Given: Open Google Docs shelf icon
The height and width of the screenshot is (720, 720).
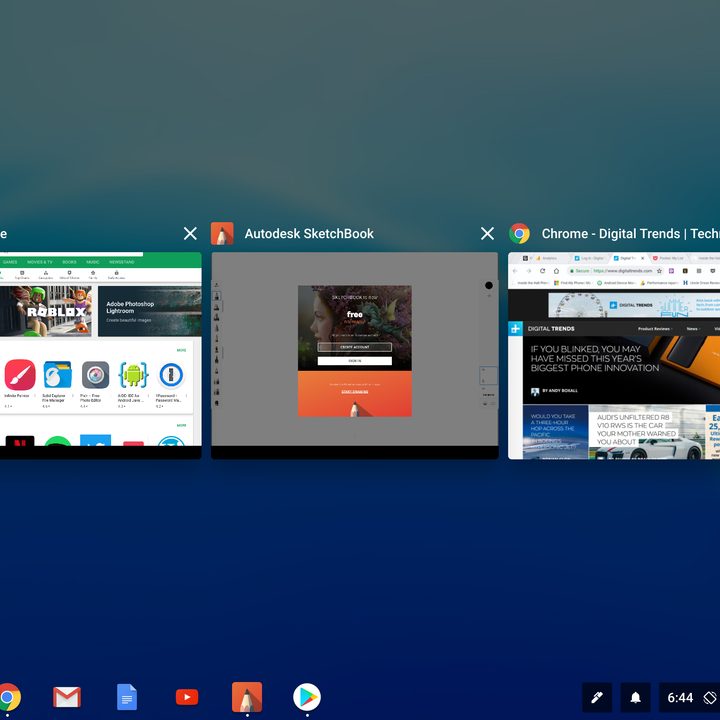Looking at the screenshot, I should coord(127,697).
